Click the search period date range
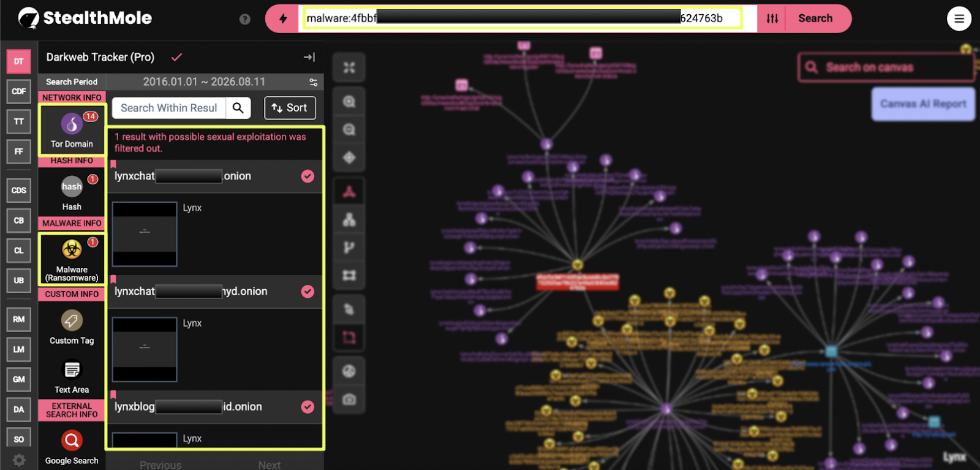The image size is (980, 470). pos(204,82)
